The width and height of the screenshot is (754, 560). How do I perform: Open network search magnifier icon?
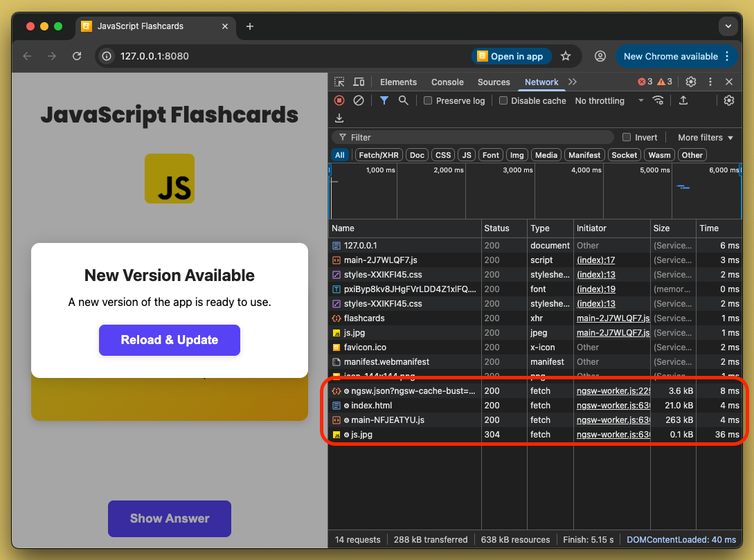point(404,100)
